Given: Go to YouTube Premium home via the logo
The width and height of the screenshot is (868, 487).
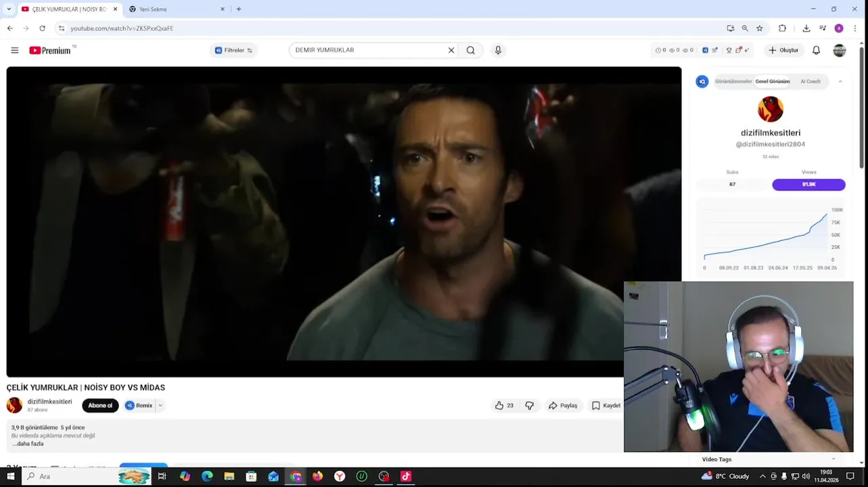Looking at the screenshot, I should (51, 50).
